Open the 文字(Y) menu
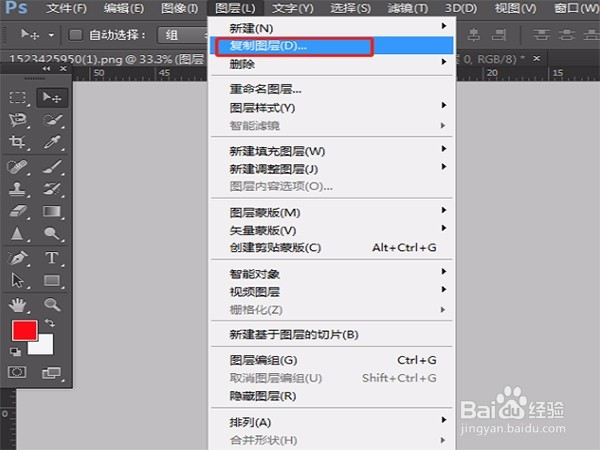The width and height of the screenshot is (600, 450). [293, 8]
